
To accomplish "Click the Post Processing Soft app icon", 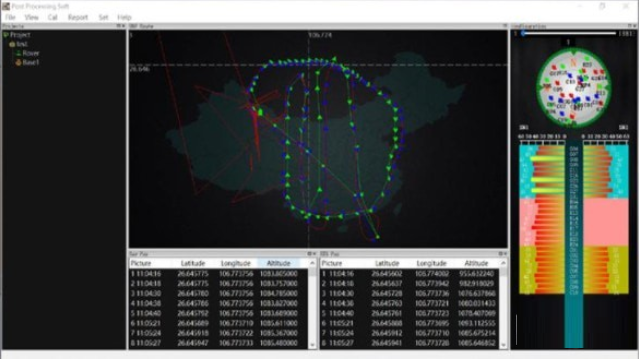I will click(x=6, y=6).
